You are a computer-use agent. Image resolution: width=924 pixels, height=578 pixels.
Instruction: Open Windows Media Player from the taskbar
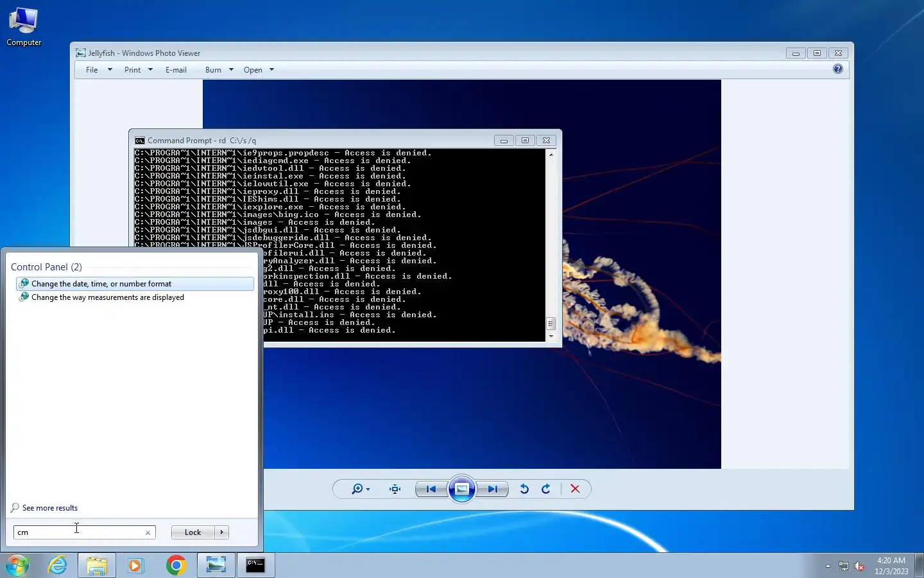point(135,565)
